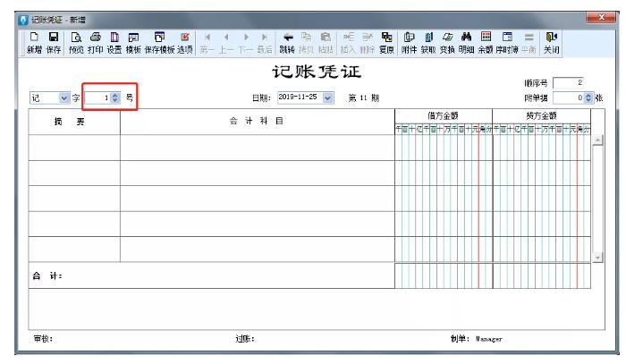The image size is (626, 364).
Task: Open 附件 attachments
Action: pyautogui.click(x=409, y=43)
